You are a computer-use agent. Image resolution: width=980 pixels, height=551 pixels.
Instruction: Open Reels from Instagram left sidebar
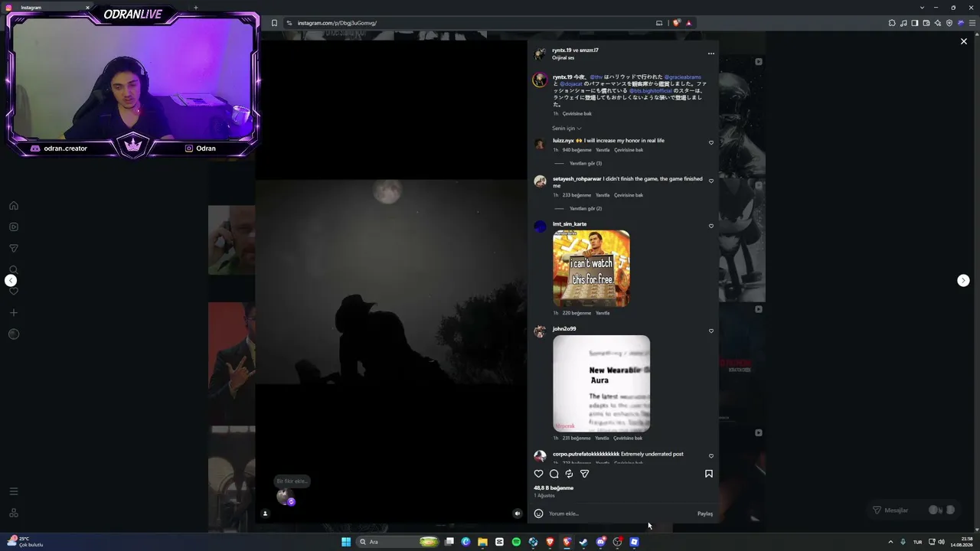(x=13, y=227)
